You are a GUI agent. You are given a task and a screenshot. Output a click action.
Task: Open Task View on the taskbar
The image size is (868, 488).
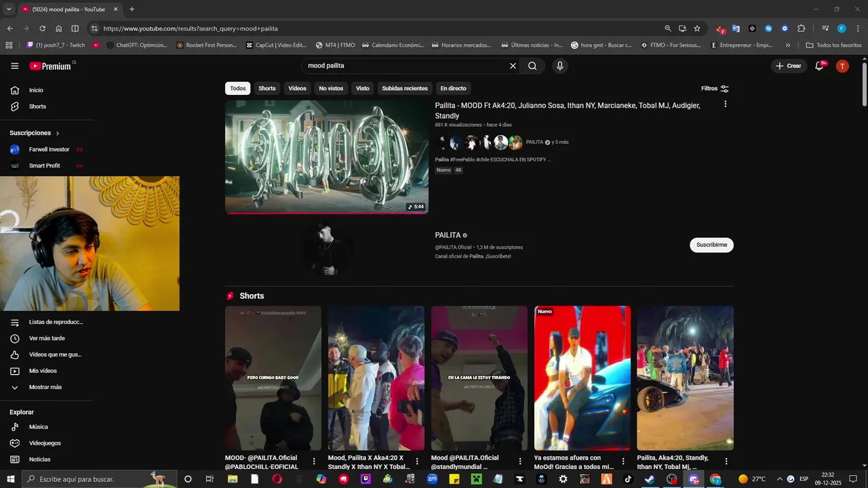210,479
